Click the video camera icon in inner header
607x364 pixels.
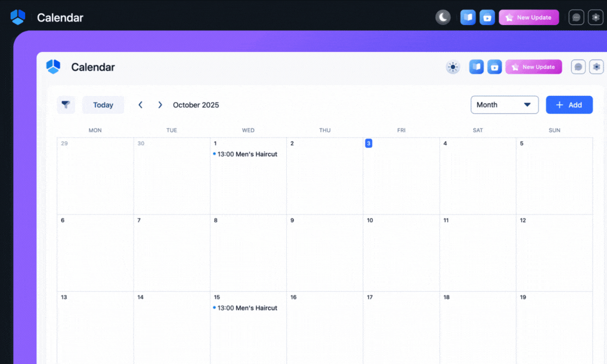[x=494, y=67]
